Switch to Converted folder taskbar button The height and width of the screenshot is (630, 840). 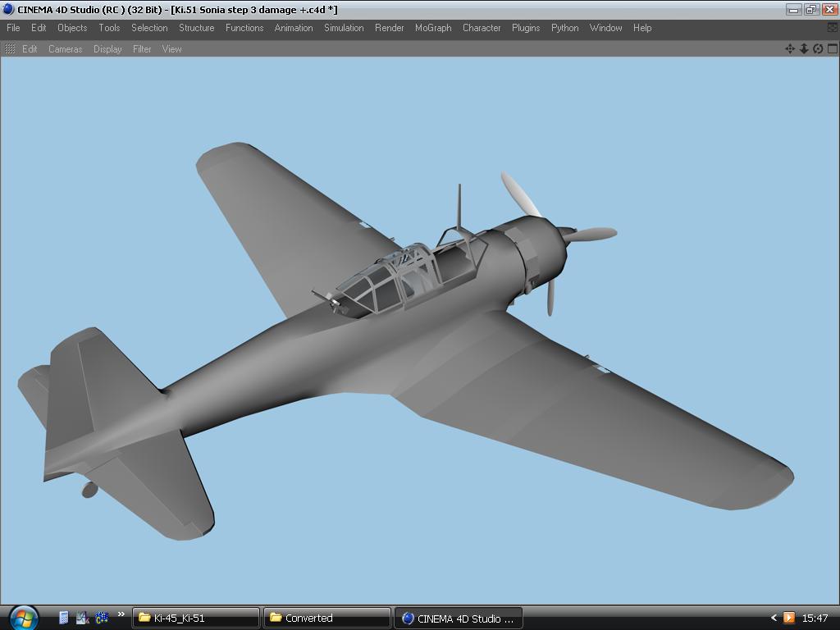tap(326, 618)
